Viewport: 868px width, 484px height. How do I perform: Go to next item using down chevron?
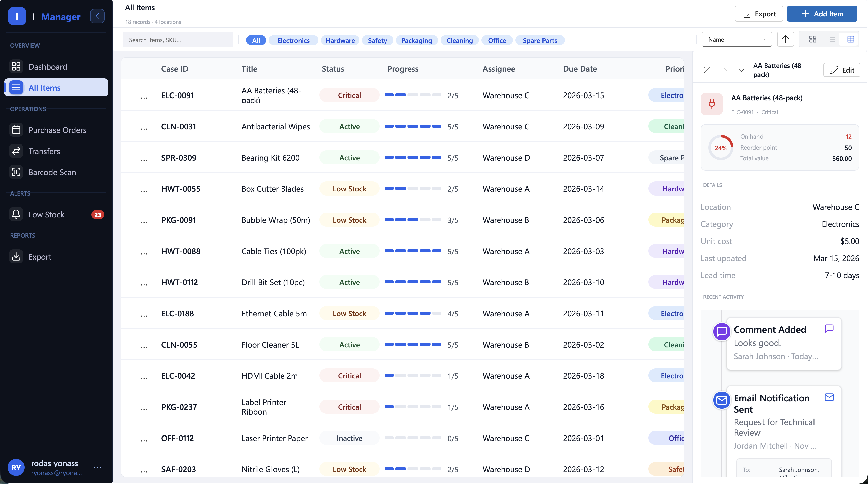741,70
